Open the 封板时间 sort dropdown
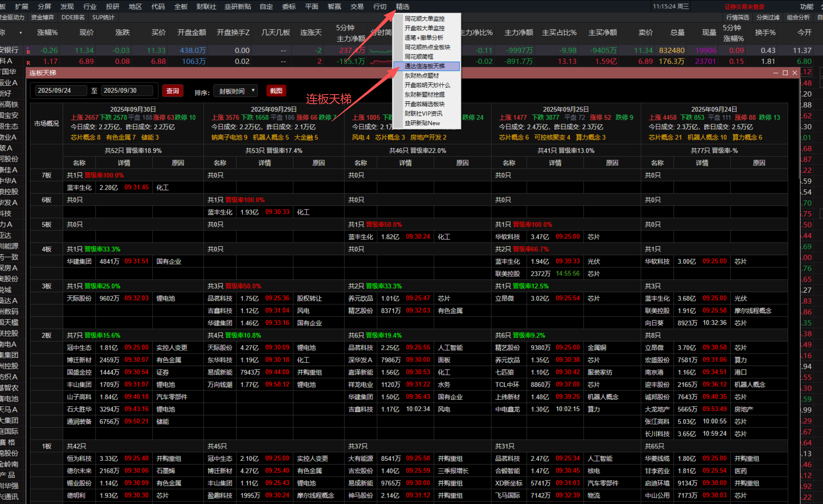This screenshot has width=823, height=504. (236, 91)
